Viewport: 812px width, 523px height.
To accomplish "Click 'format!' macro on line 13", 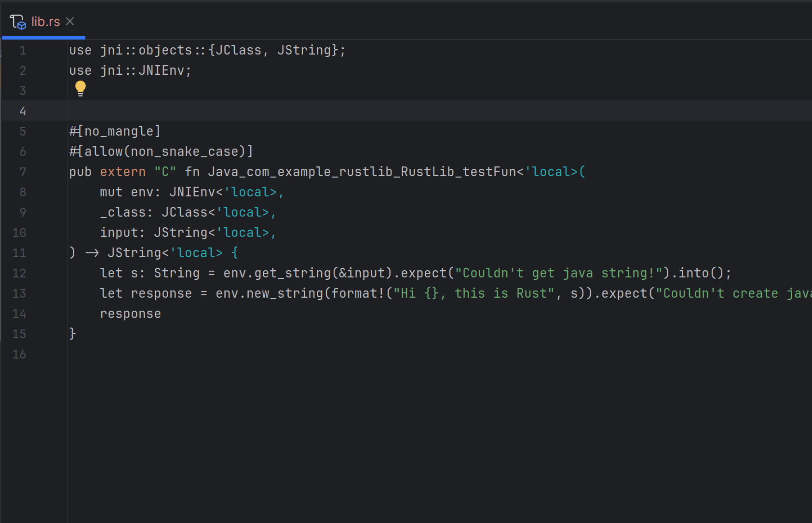I will click(358, 293).
